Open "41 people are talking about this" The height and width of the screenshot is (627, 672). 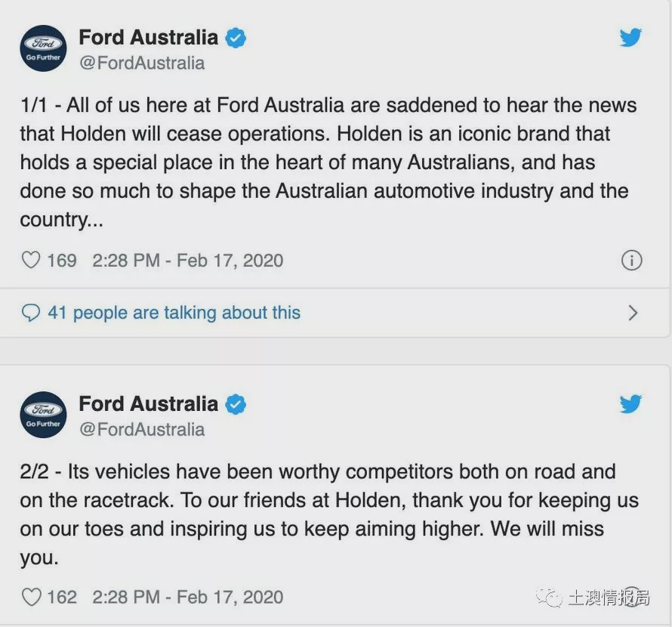pyautogui.click(x=174, y=313)
